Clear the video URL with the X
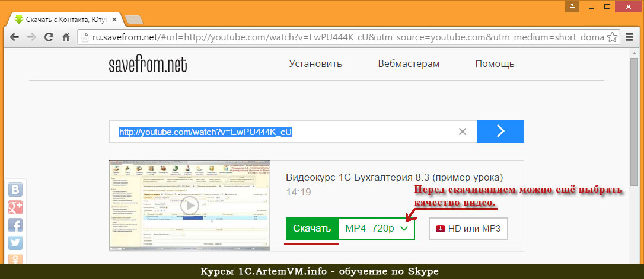644x279 pixels. [x=463, y=132]
